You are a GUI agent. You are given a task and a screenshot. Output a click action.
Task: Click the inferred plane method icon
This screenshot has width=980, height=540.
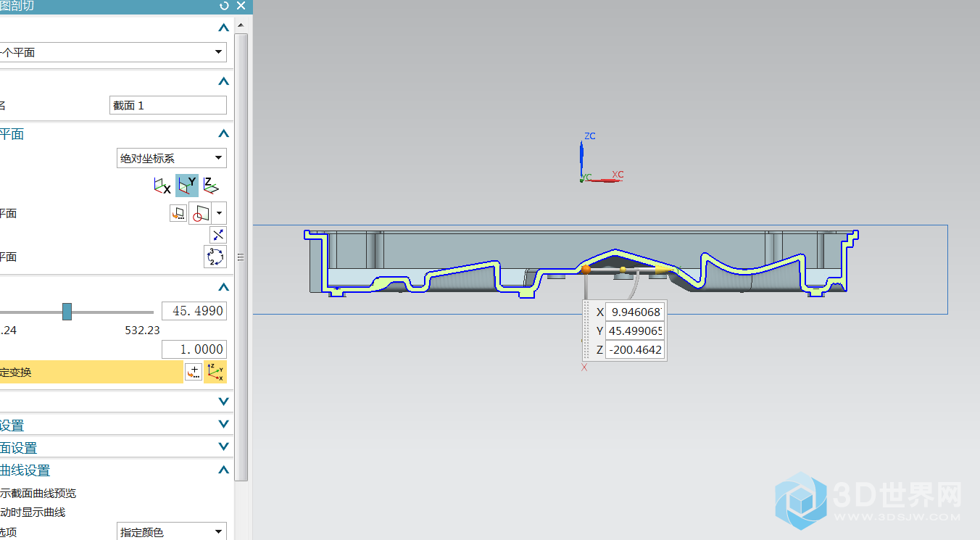coord(202,213)
